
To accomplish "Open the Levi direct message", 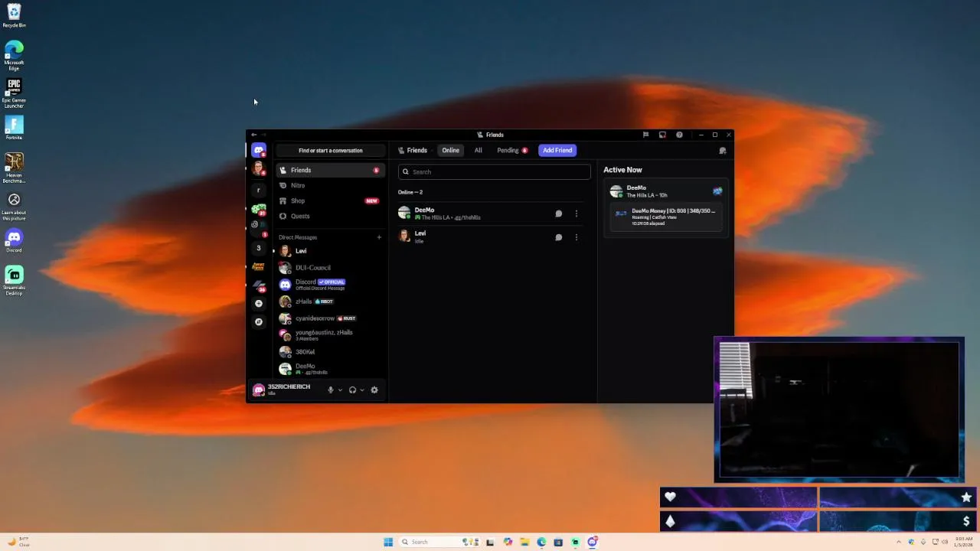I will point(331,251).
